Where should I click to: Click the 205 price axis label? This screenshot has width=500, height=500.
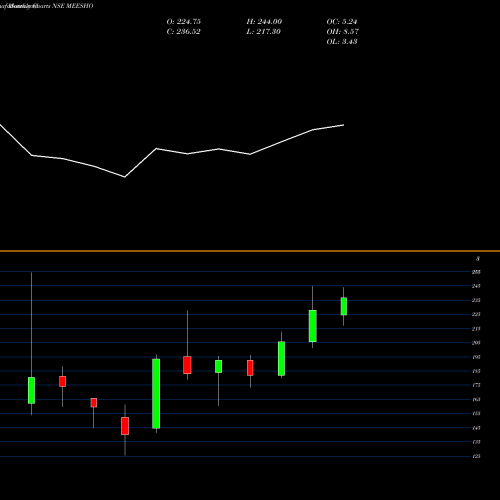click(x=476, y=343)
